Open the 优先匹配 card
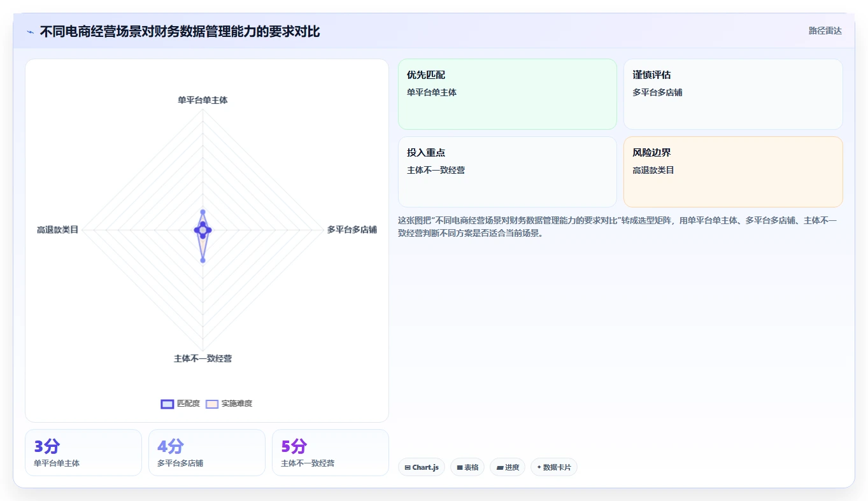868x501 pixels. pos(508,94)
